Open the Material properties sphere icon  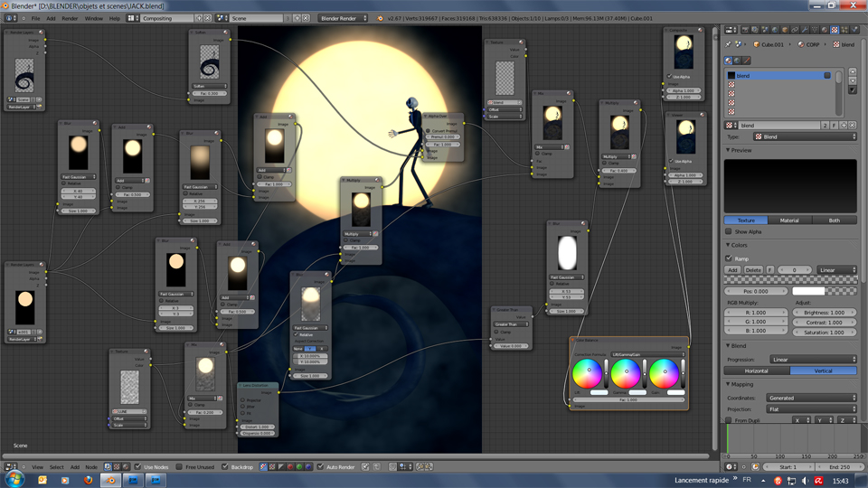tap(825, 30)
